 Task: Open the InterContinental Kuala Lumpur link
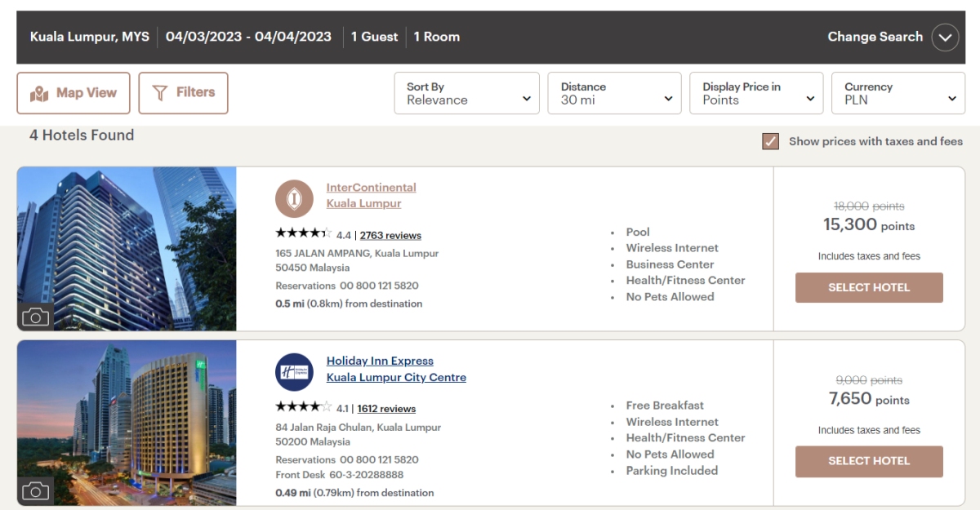coord(372,196)
